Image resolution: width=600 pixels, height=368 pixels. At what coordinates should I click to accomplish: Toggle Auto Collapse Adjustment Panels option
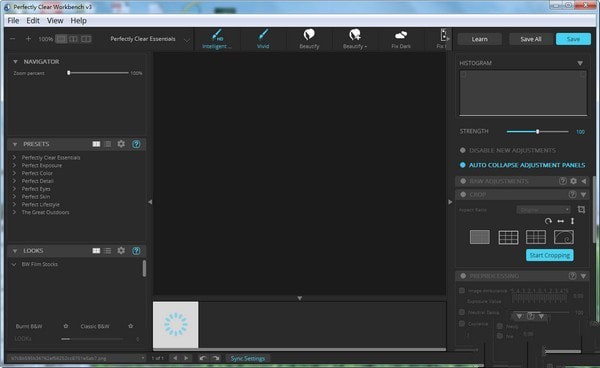(463, 165)
